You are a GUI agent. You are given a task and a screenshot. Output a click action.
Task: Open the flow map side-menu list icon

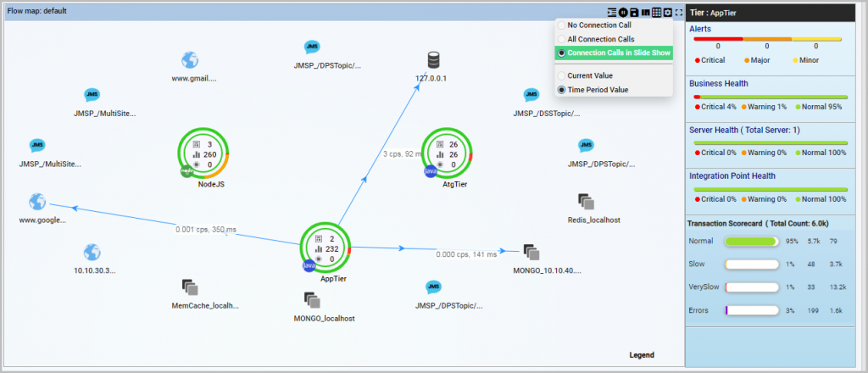pyautogui.click(x=612, y=12)
